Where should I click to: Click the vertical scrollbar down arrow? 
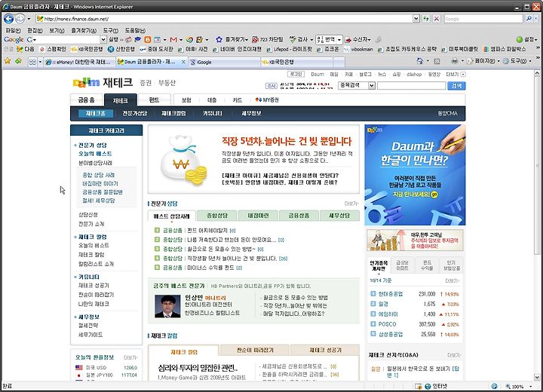(x=537, y=378)
